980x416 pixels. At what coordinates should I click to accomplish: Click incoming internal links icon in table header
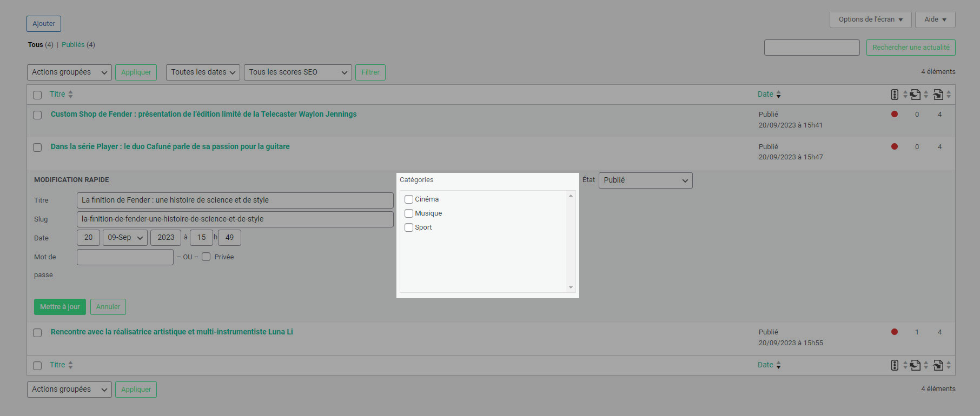coord(938,95)
